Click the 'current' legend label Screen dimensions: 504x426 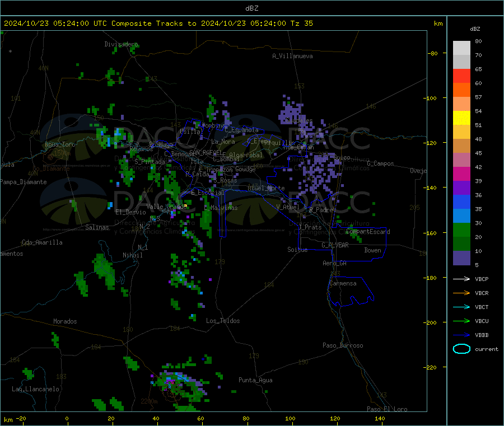[x=487, y=349]
